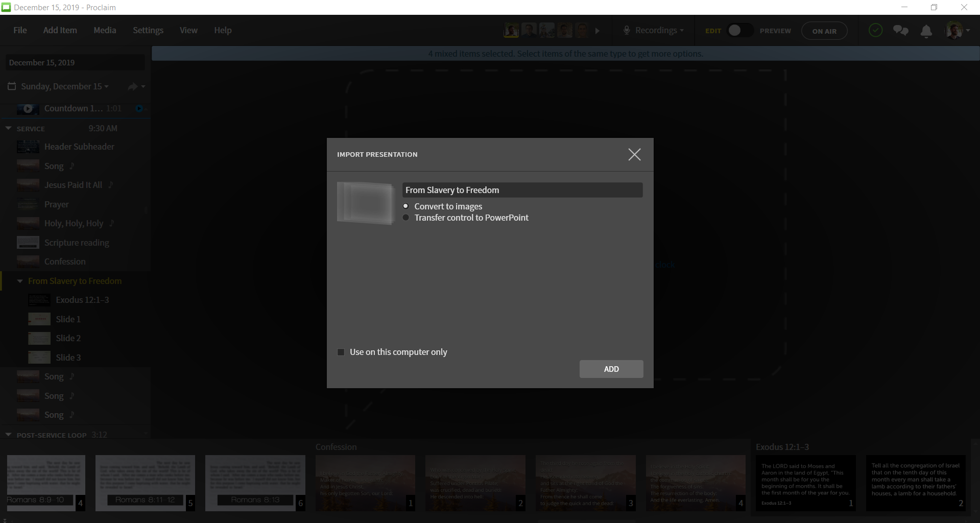Toggle the Edit/Preview switch
The height and width of the screenshot is (523, 980).
tap(739, 31)
